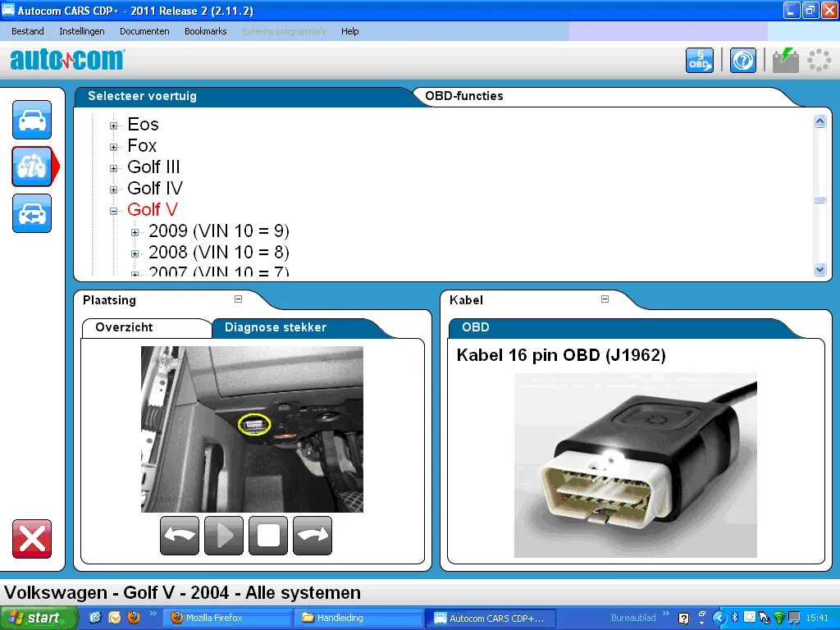This screenshot has width=840, height=630.
Task: Open the Instellingen menu
Action: pyautogui.click(x=82, y=31)
